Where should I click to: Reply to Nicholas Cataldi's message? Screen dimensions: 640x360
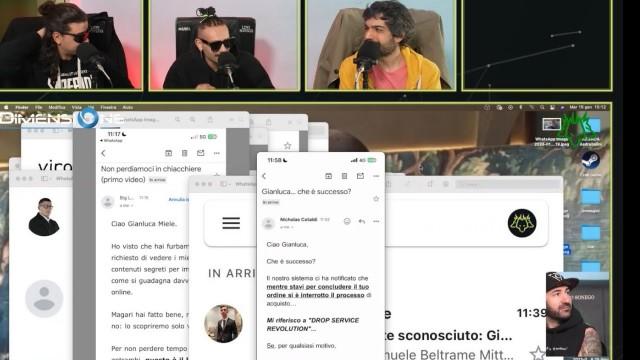click(x=362, y=221)
